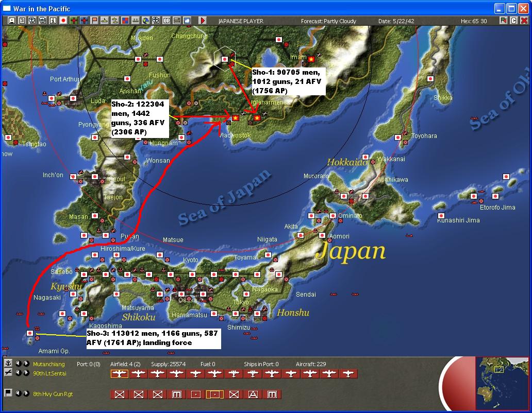532x413 pixels.
Task: Click the orange flag toolbar icon
Action: coord(94,21)
